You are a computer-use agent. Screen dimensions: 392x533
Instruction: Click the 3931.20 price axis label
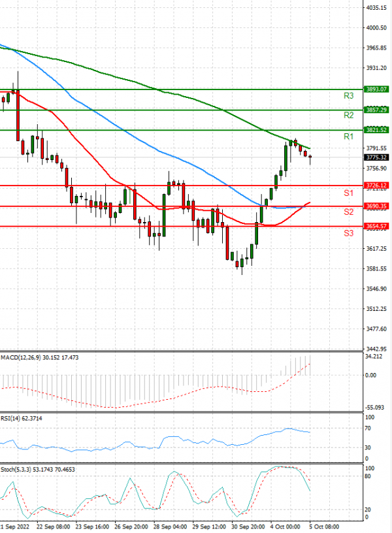click(x=376, y=68)
